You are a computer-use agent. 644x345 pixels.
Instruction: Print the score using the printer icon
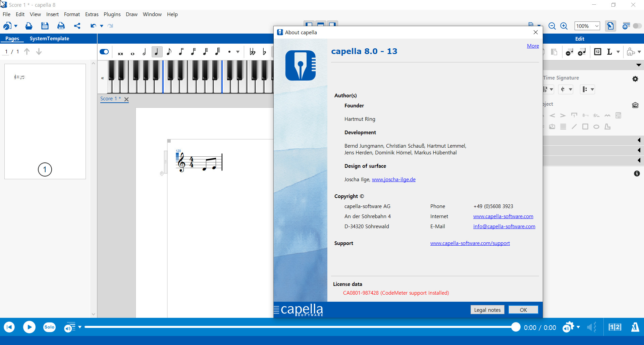(61, 26)
